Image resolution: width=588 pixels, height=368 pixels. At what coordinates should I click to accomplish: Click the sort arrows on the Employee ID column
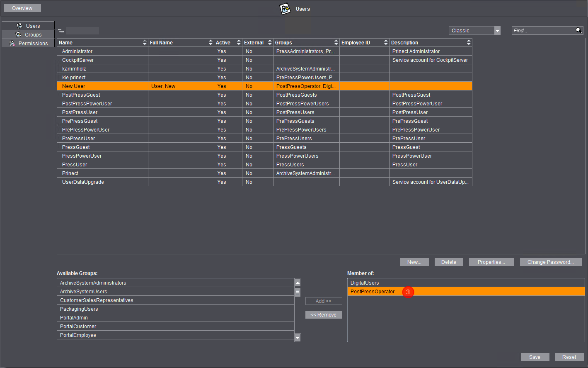tap(386, 43)
